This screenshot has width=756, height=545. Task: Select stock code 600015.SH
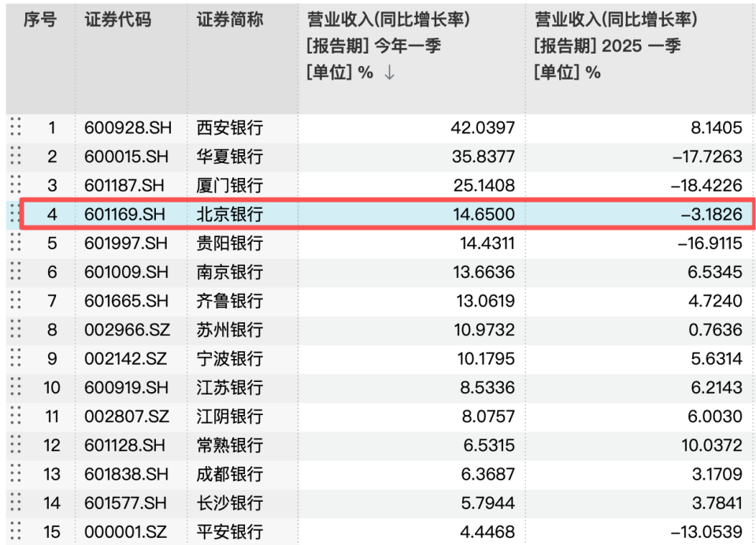click(x=126, y=157)
